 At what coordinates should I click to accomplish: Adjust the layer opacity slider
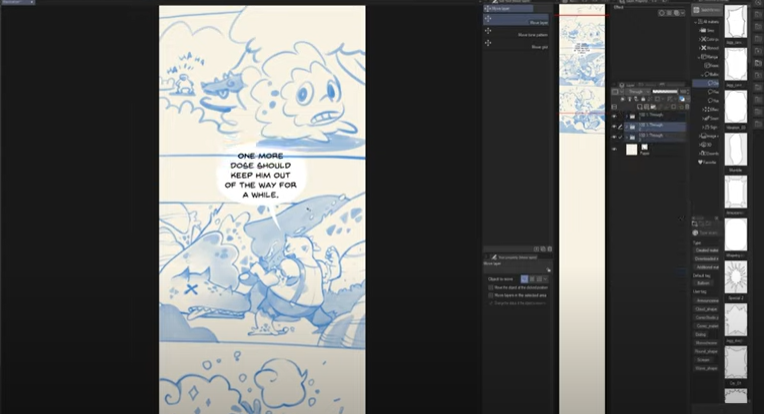tap(666, 91)
